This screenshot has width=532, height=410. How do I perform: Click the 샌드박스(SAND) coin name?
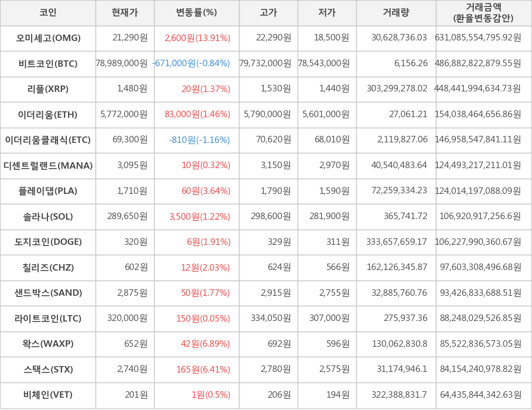pyautogui.click(x=48, y=293)
